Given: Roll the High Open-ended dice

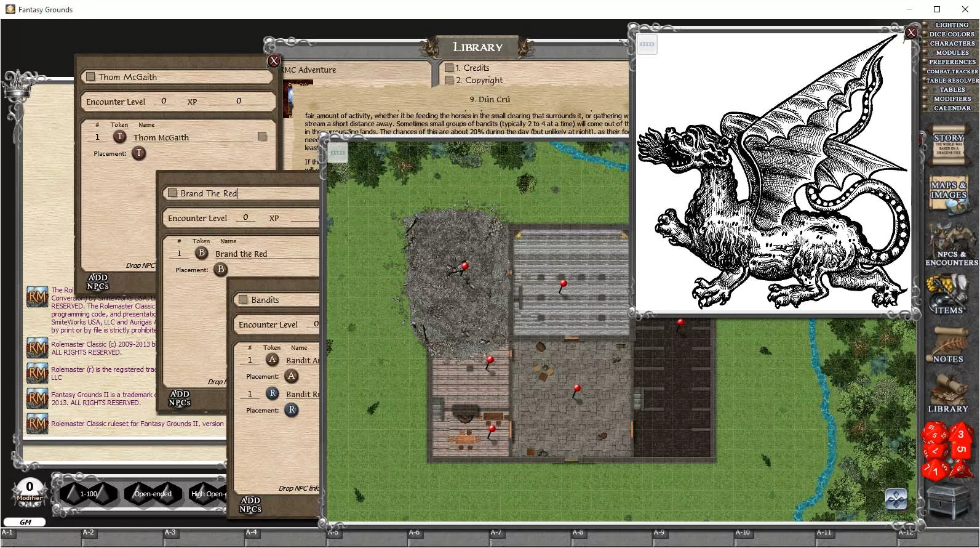Looking at the screenshot, I should [x=208, y=494].
